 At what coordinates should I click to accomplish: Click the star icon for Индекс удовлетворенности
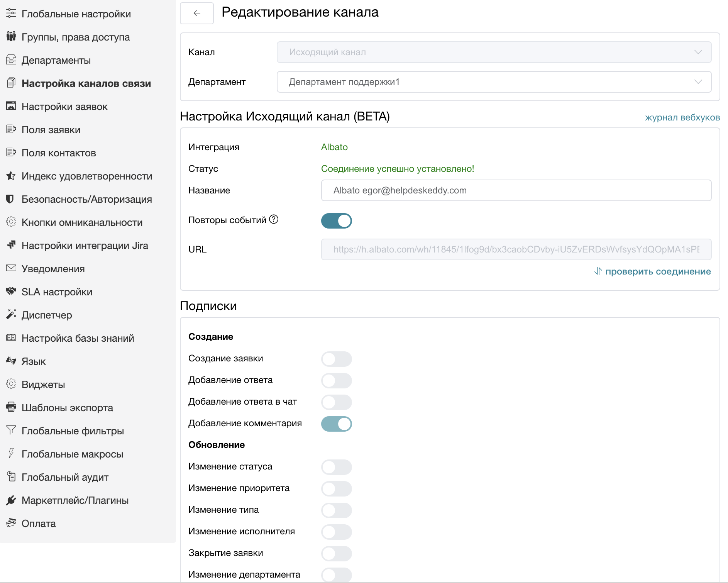11,176
